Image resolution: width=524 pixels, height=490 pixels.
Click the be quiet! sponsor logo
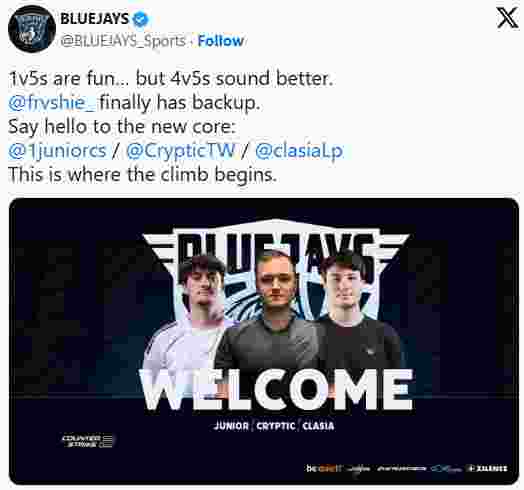[324, 468]
